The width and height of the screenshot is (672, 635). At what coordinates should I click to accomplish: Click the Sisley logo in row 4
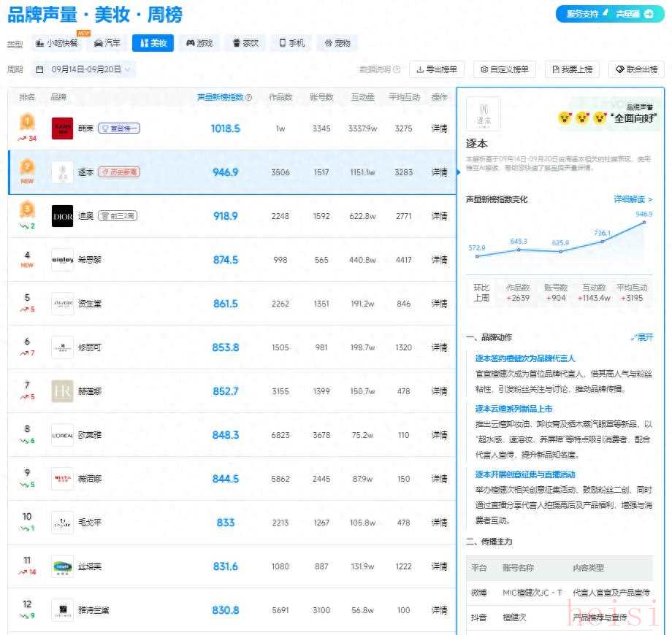62,260
